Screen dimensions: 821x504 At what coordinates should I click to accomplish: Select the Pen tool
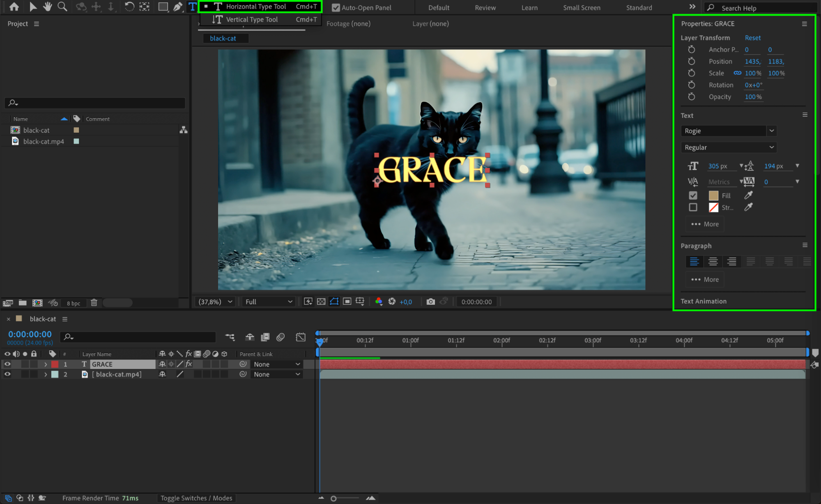177,7
